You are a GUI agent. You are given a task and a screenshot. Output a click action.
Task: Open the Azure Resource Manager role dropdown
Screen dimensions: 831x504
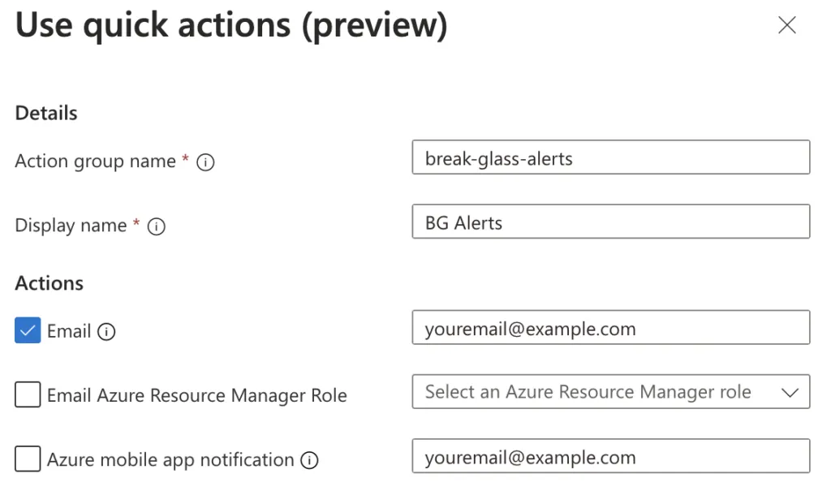610,392
